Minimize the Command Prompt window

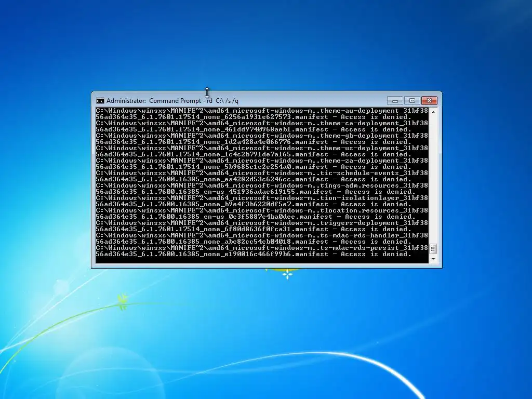click(x=395, y=101)
